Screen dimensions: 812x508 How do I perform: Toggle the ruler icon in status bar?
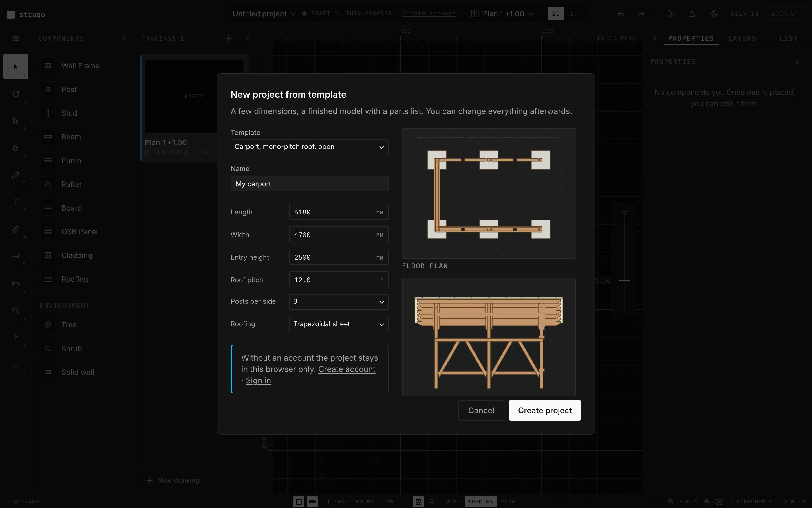tap(312, 502)
